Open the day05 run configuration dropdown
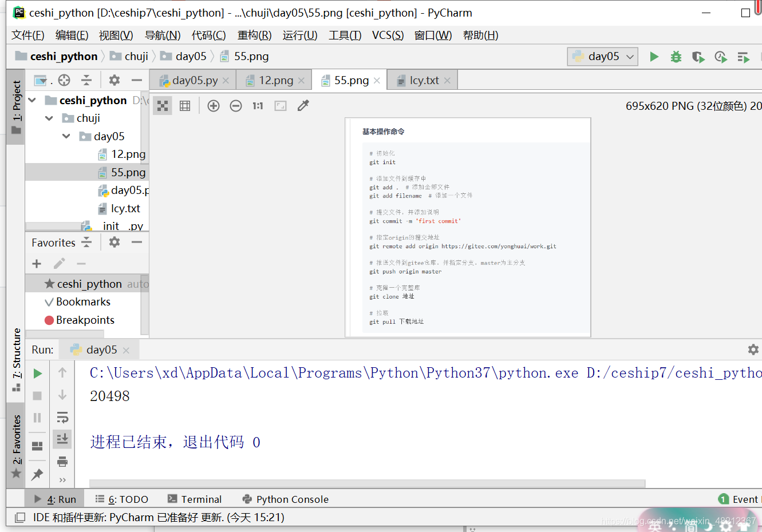This screenshot has width=762, height=532. 603,57
